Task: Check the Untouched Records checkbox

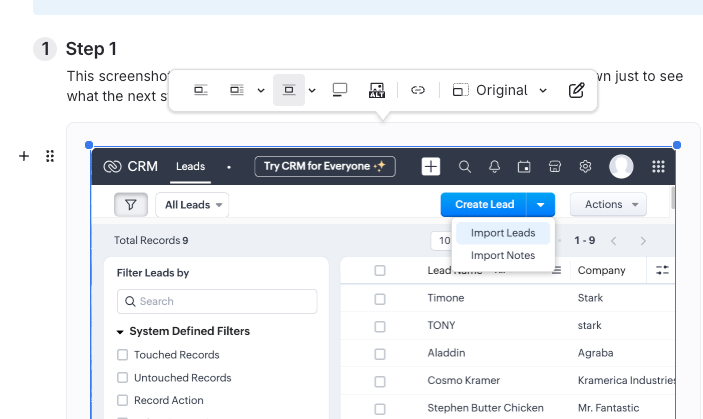Action: pos(123,378)
